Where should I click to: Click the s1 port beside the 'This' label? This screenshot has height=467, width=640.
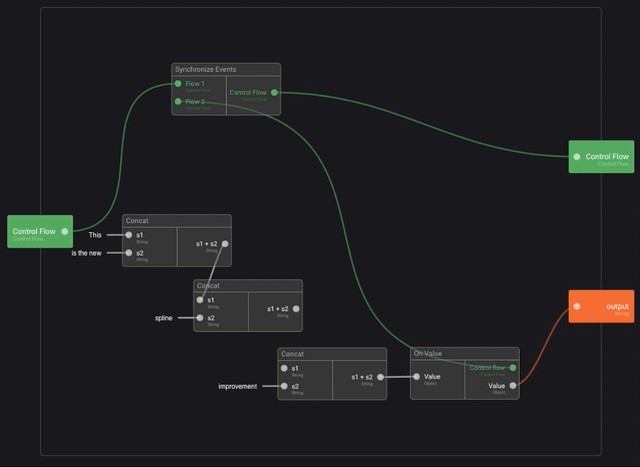128,235
